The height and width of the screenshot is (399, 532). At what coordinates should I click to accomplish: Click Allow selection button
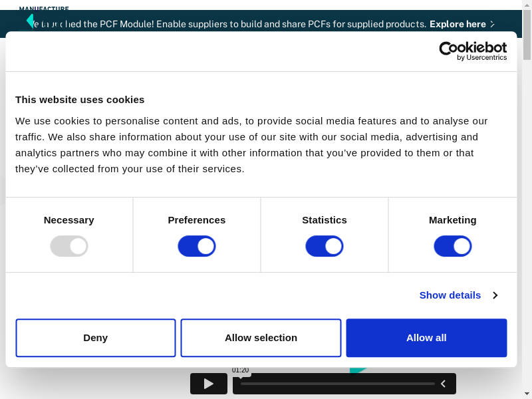point(261,338)
